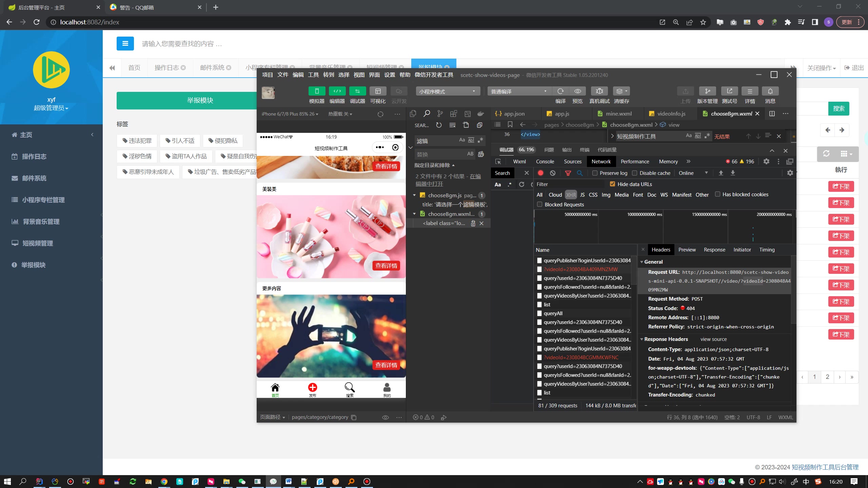This screenshot has height=488, width=868.
Task: Select the Response tab in request detail
Action: [714, 250]
